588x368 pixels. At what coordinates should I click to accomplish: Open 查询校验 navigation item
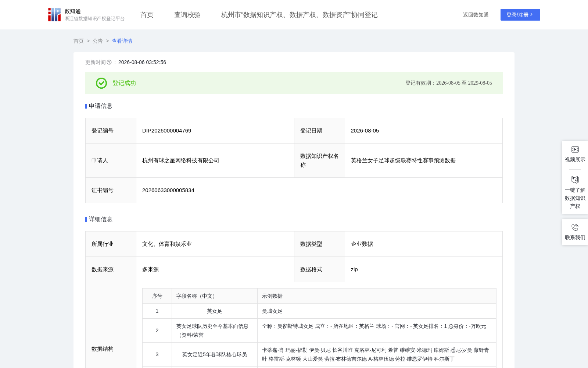point(187,15)
